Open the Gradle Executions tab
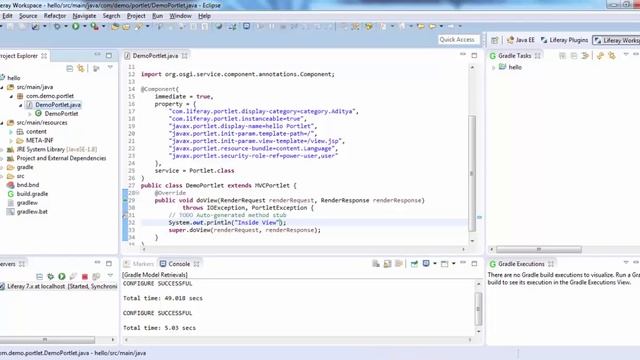 521,264
